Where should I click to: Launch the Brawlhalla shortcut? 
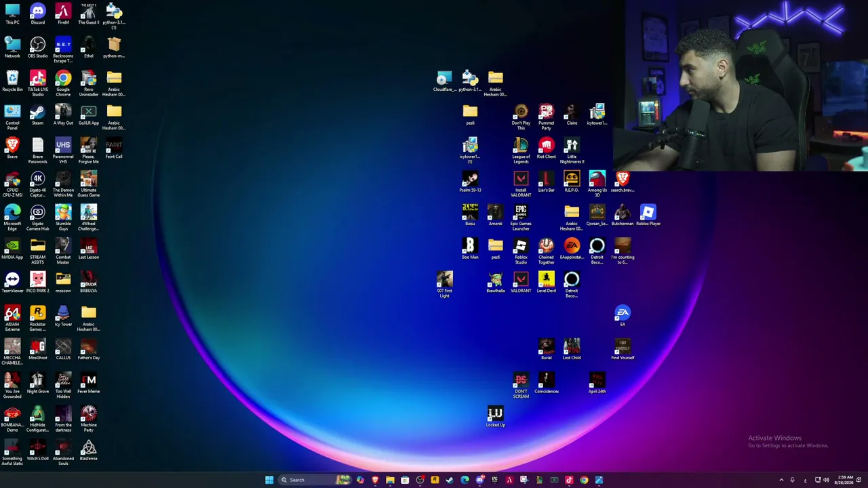coord(495,282)
